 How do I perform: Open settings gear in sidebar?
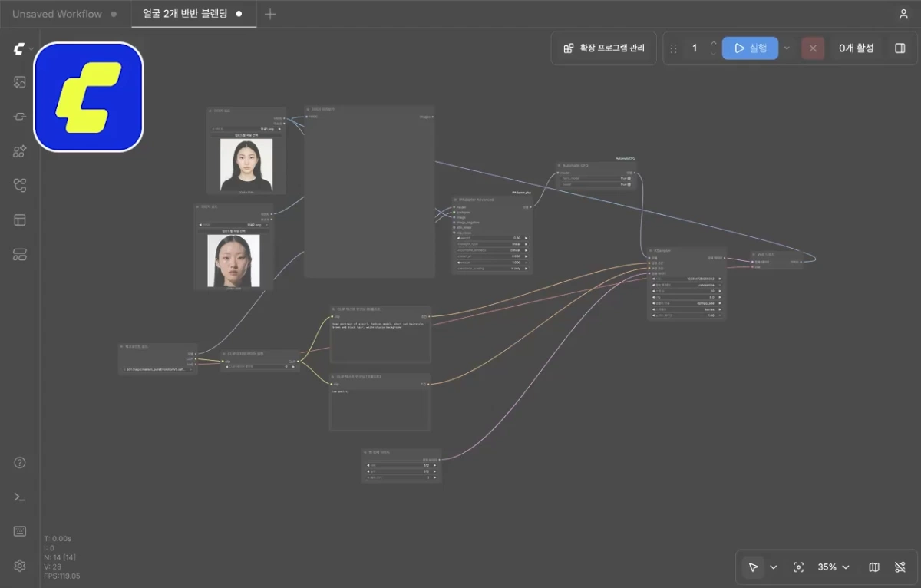(20, 566)
